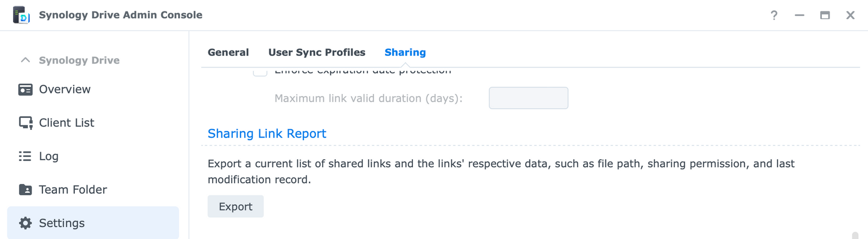Screen dimensions: 868x239
Task: Collapse the Synology Drive sidebar section
Action: (x=25, y=60)
